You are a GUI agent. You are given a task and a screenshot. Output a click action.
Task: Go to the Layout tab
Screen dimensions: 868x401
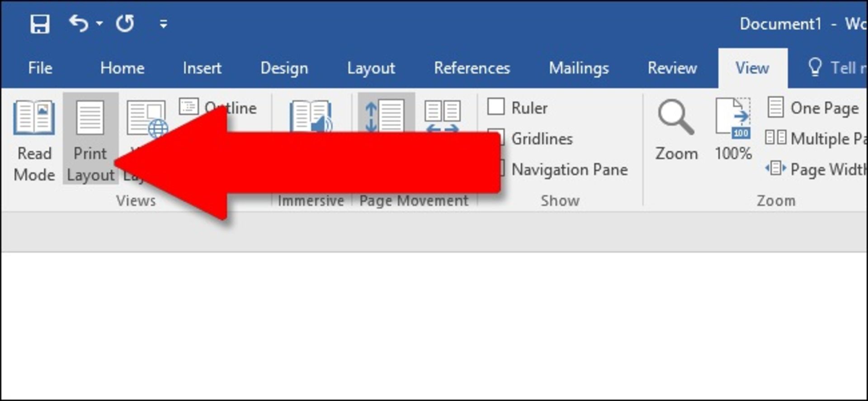pyautogui.click(x=371, y=68)
